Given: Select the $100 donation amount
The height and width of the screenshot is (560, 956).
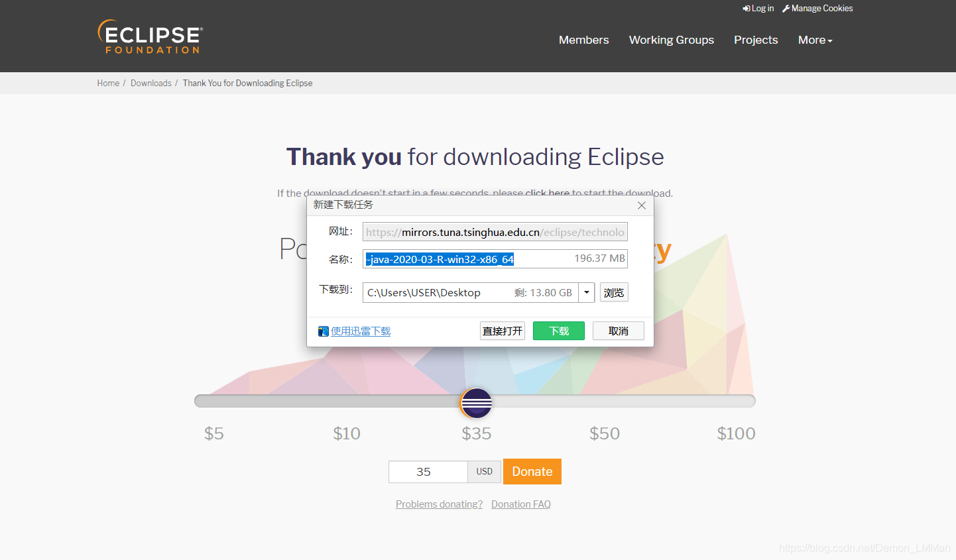Looking at the screenshot, I should pyautogui.click(x=736, y=433).
